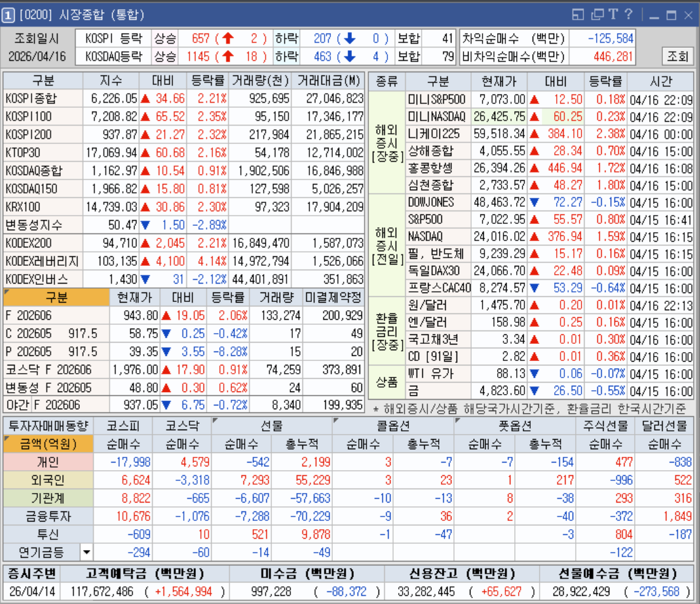Screen dimensions: 700x604
Task: Click the 주식선물 column header
Action: 606,426
